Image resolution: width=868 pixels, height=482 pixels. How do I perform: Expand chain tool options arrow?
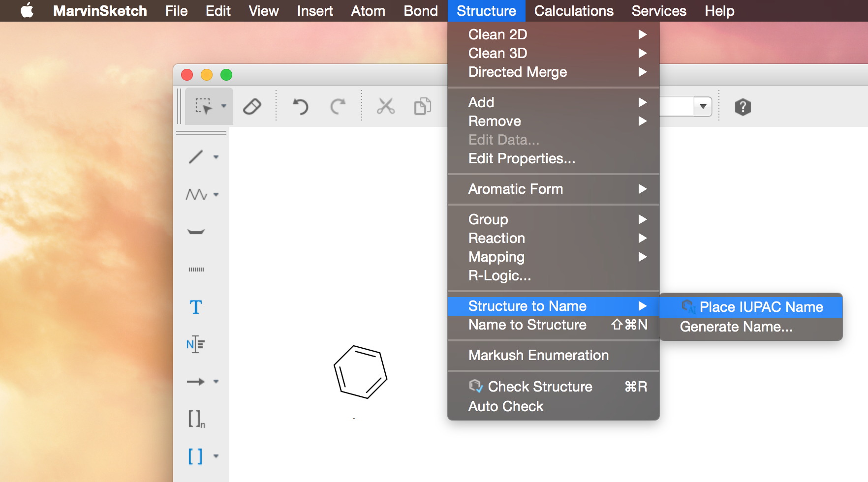coord(216,195)
